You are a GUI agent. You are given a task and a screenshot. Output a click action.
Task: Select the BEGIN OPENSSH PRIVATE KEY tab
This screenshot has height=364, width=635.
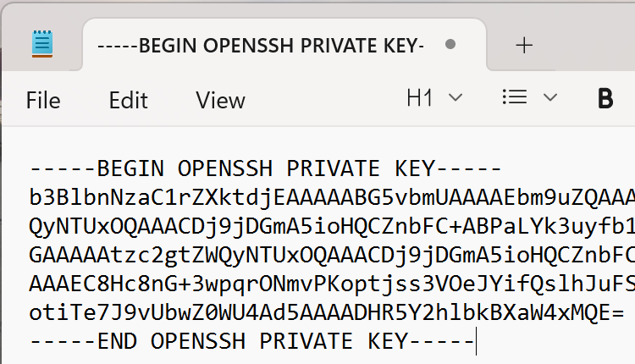pos(260,45)
